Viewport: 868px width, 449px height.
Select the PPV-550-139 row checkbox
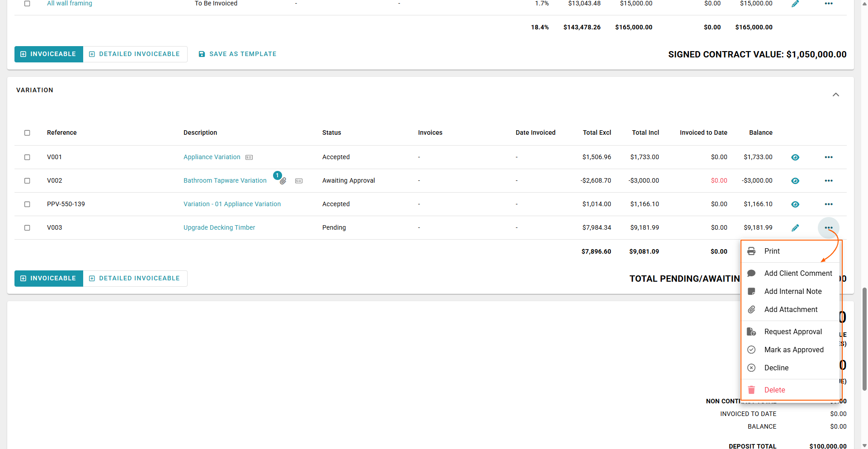click(x=27, y=204)
